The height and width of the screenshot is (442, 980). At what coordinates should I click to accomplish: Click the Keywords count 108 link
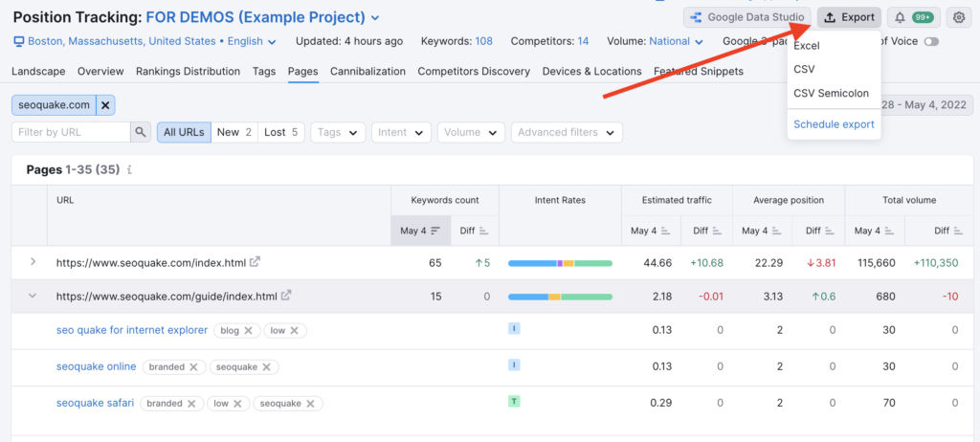pos(483,41)
